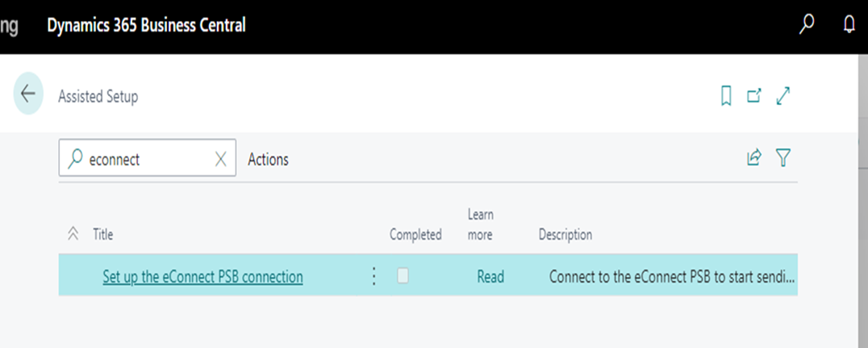The height and width of the screenshot is (348, 868).
Task: Sort by the Title column header
Action: (103, 234)
